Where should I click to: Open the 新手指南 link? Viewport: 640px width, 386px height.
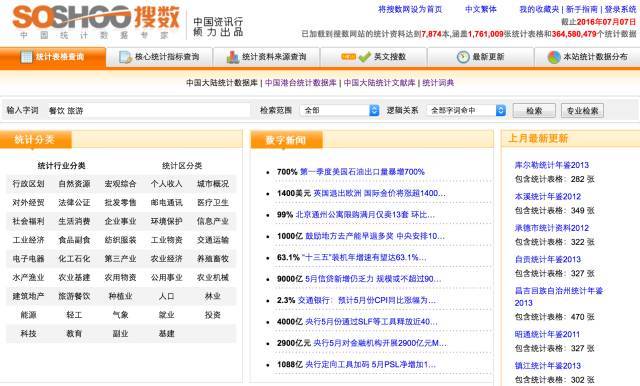[x=582, y=9]
